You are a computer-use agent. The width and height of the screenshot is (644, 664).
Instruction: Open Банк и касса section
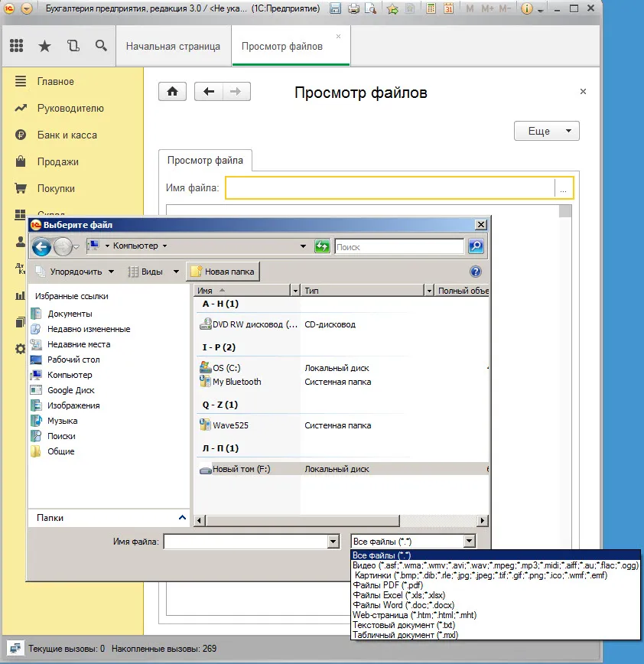click(x=67, y=135)
